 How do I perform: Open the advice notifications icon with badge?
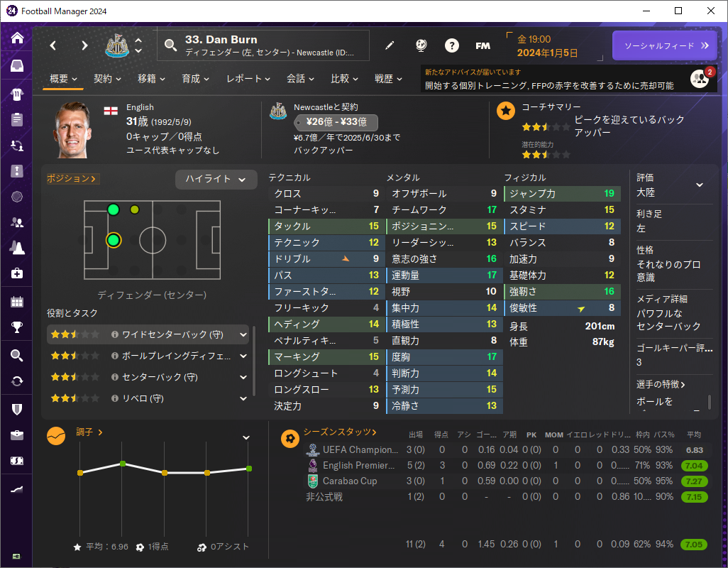coord(700,79)
